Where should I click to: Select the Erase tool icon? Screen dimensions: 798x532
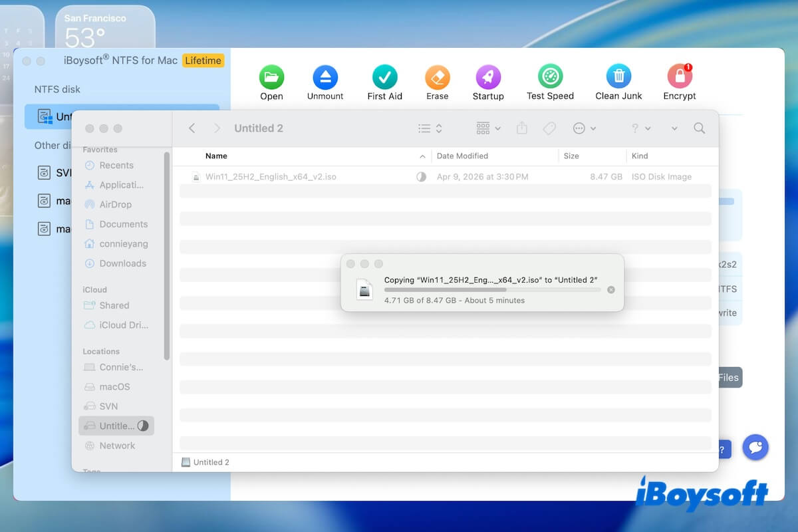pyautogui.click(x=438, y=77)
